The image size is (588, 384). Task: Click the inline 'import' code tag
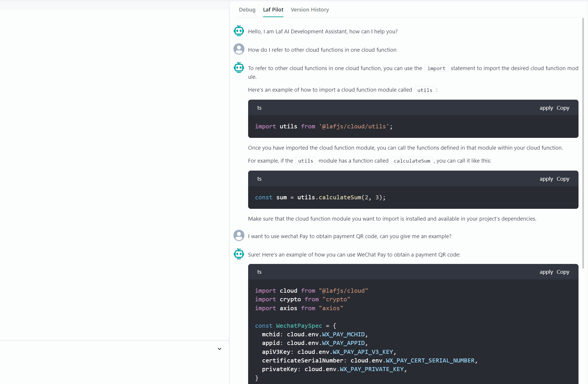click(x=436, y=68)
